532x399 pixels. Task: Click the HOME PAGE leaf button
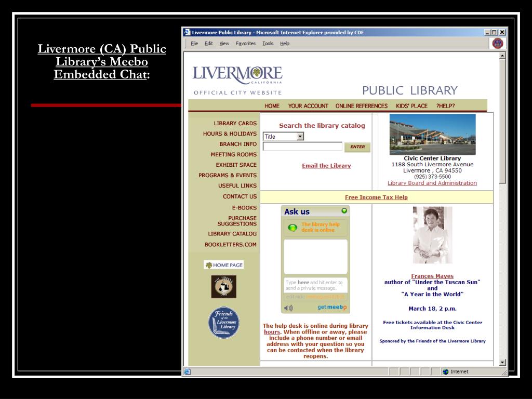click(x=224, y=265)
